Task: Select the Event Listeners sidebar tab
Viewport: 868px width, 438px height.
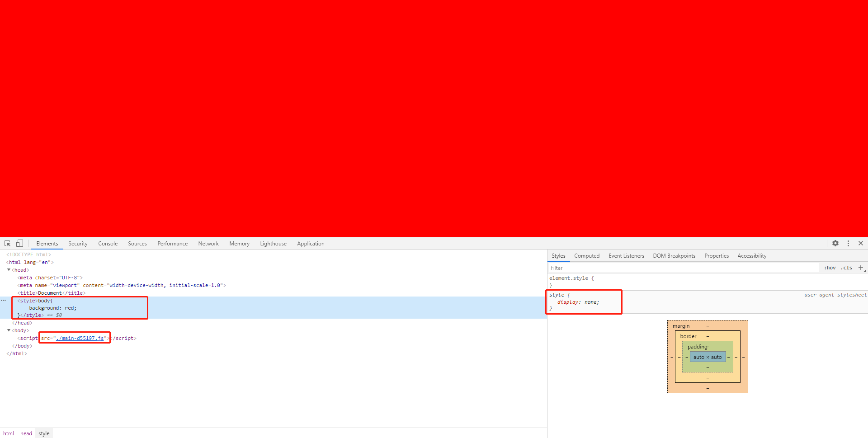Action: point(626,256)
